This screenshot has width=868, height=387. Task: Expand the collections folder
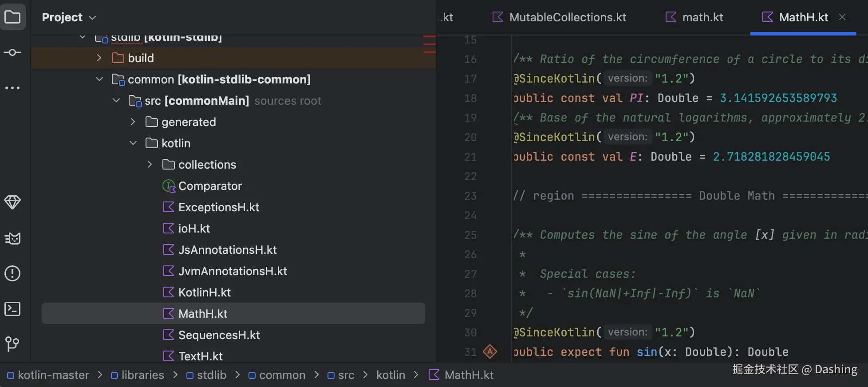point(150,165)
